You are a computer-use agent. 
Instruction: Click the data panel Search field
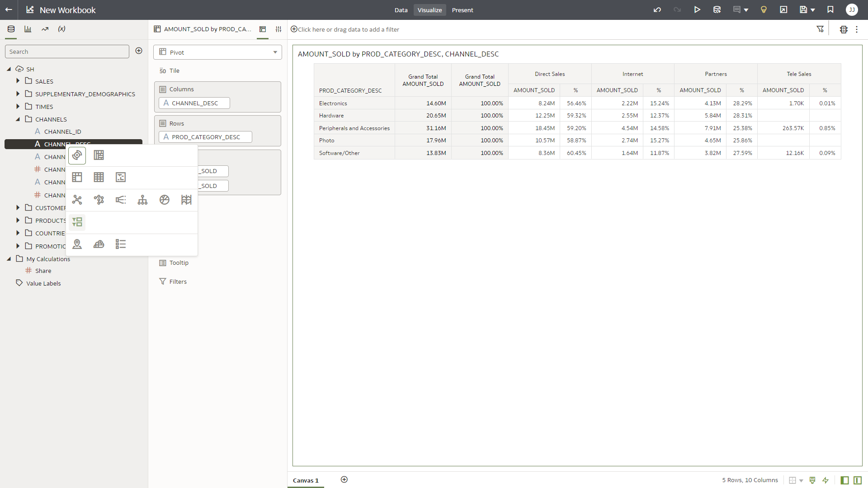point(67,52)
